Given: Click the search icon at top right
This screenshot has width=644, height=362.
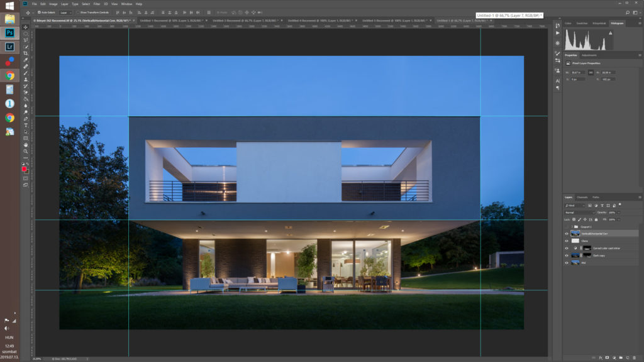Looking at the screenshot, I should (627, 13).
